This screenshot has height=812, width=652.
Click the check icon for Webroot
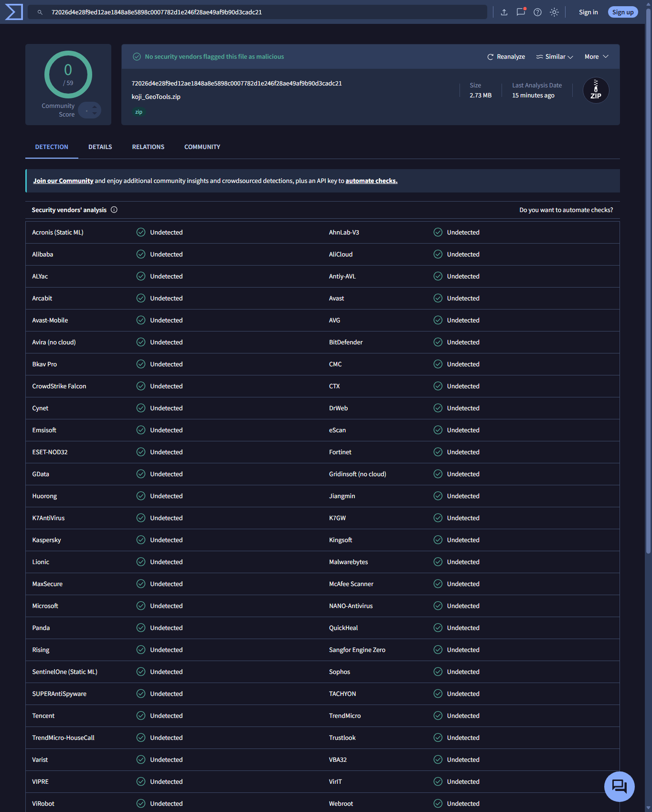[438, 803]
